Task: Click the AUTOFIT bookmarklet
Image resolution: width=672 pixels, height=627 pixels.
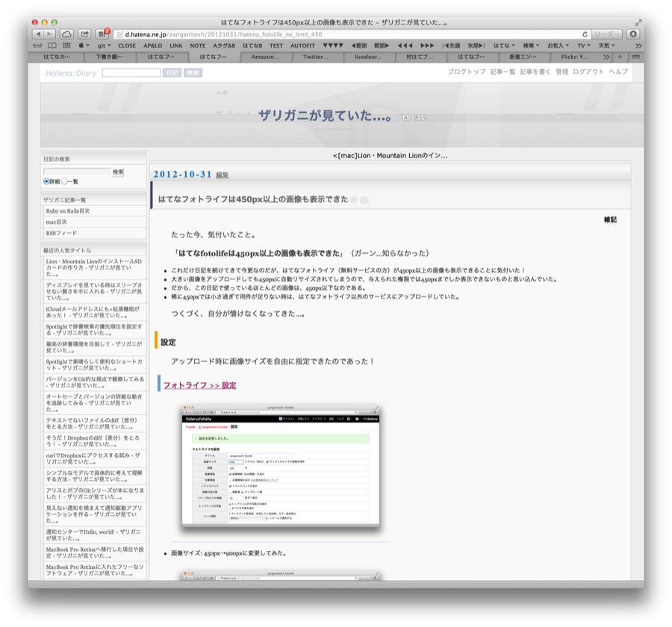Action: click(x=302, y=46)
